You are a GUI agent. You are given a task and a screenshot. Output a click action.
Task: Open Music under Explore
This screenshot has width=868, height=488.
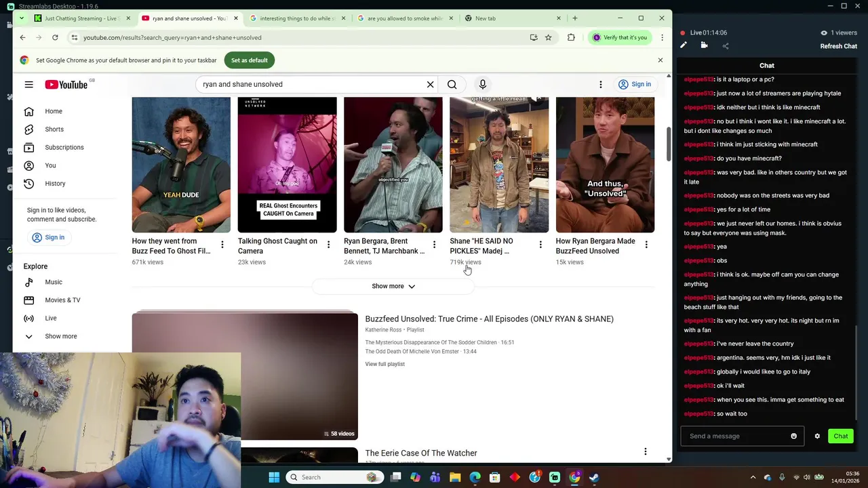coord(53,282)
